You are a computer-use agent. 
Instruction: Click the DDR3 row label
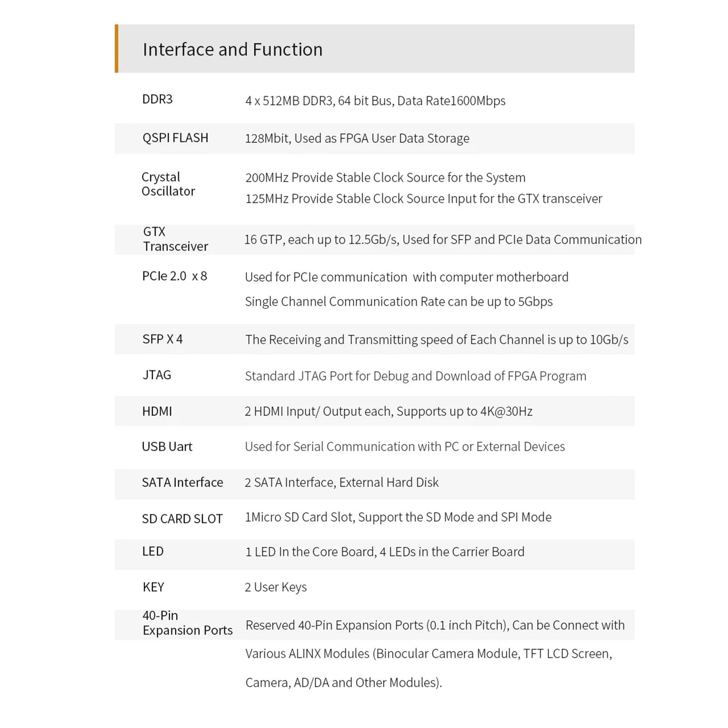click(157, 99)
